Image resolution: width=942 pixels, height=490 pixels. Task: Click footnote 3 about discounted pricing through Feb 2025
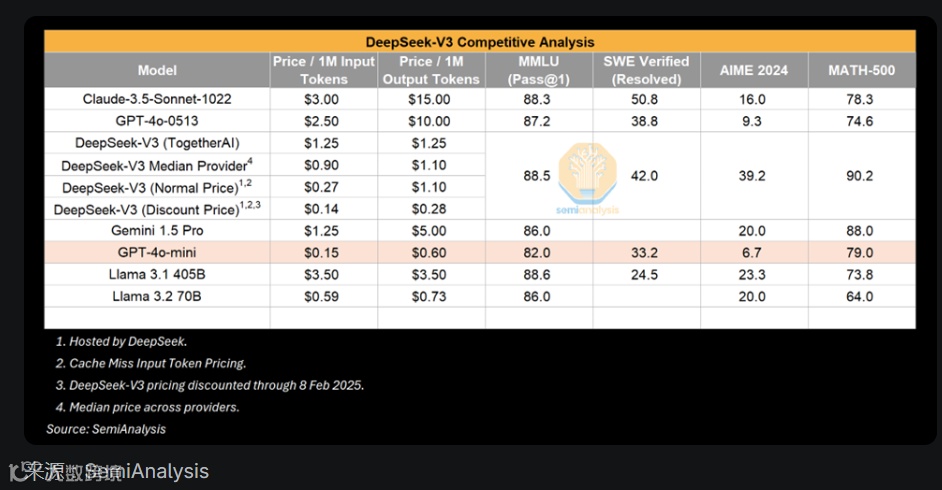(210, 385)
